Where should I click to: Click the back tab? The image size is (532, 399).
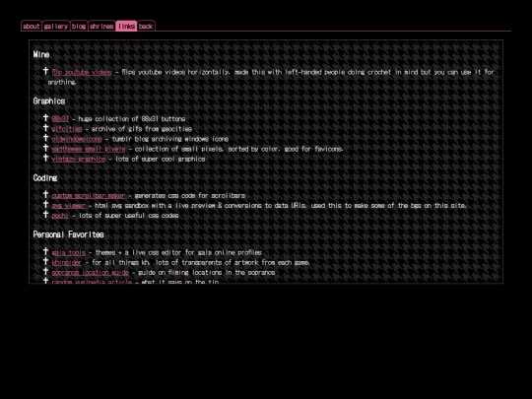pyautogui.click(x=146, y=27)
